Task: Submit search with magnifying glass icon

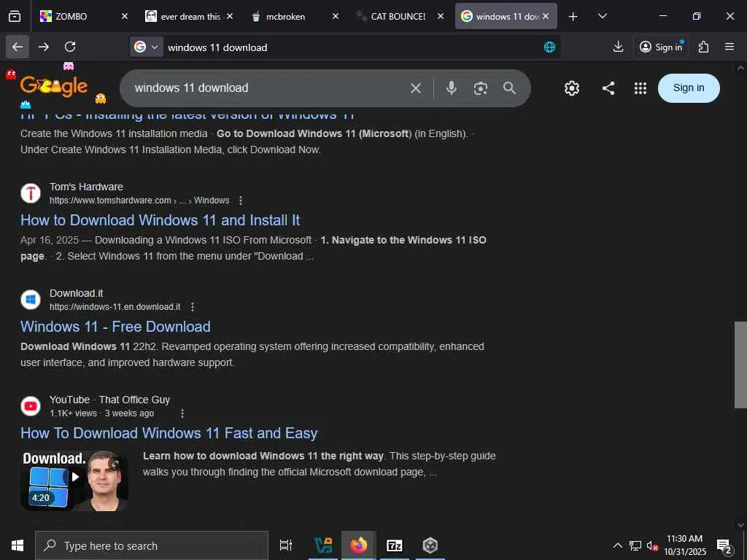Action: pyautogui.click(x=509, y=88)
